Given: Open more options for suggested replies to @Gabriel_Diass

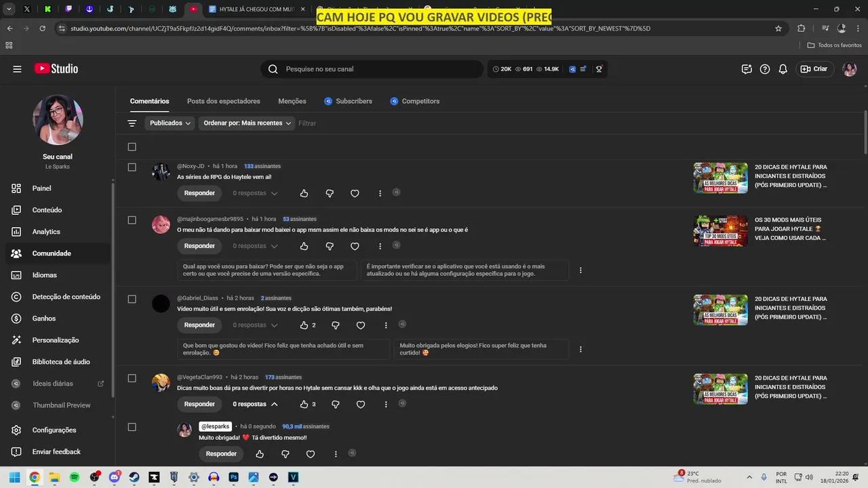Looking at the screenshot, I should click(x=580, y=350).
